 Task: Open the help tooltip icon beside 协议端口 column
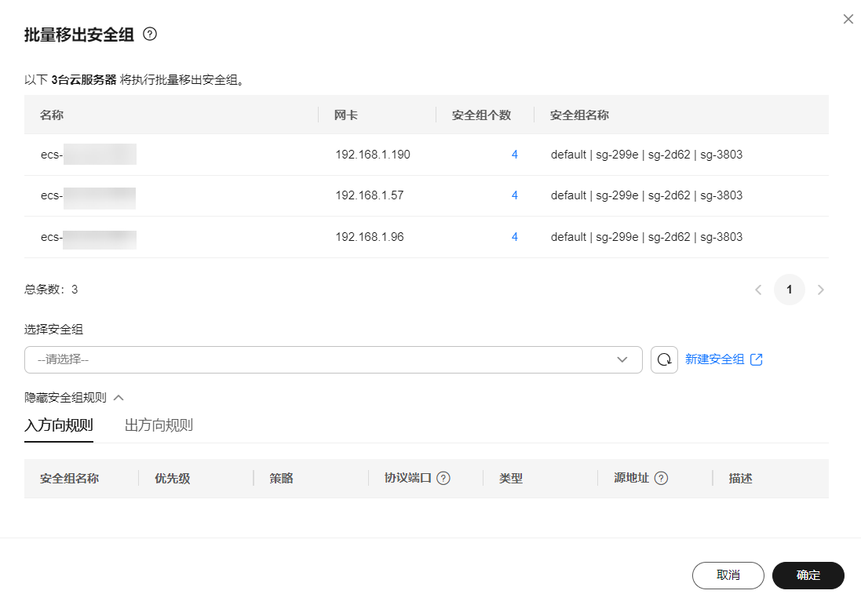tap(444, 478)
